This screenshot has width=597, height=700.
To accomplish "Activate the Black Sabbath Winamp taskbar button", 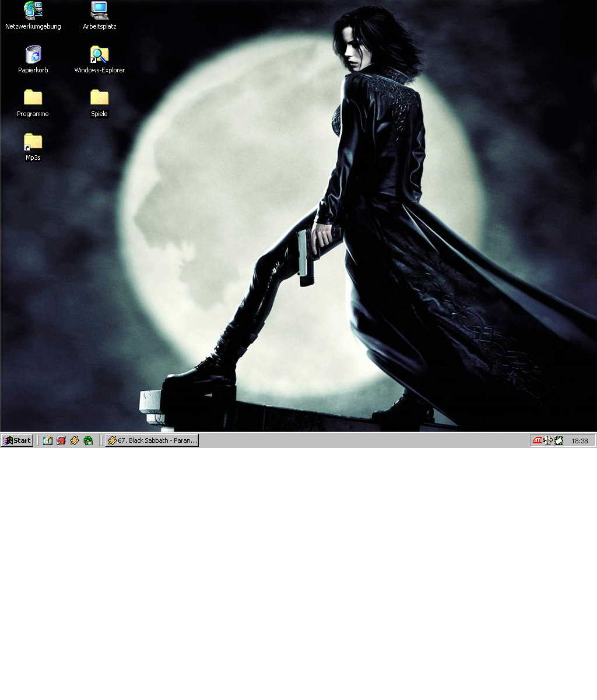I will tap(152, 440).
